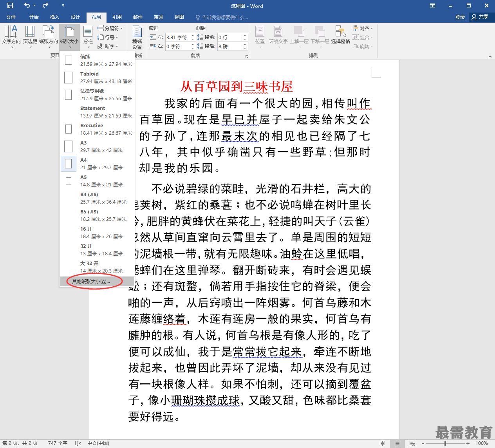The height and width of the screenshot is (448, 495).
Task: Select 法律专用纸 paper size
Action: [x=97, y=94]
